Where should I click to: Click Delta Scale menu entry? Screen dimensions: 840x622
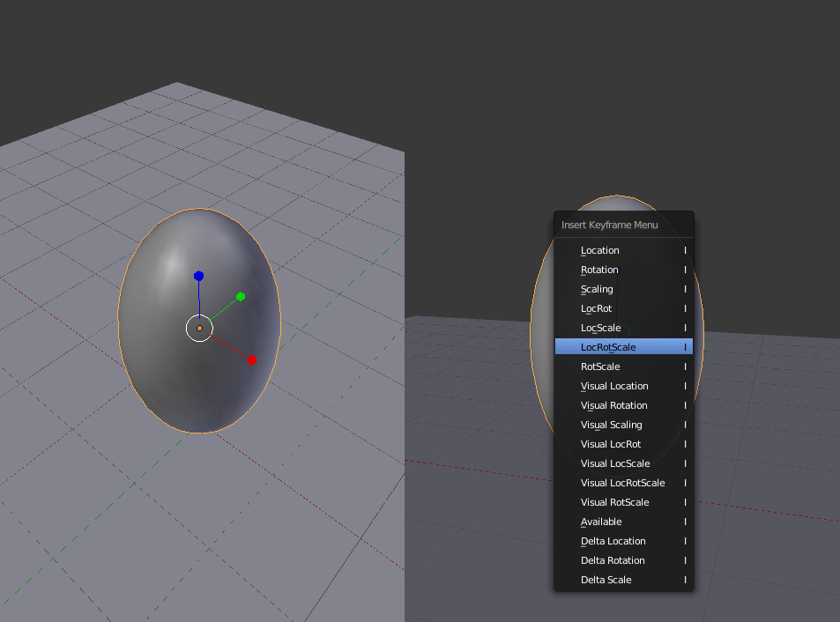coord(606,580)
